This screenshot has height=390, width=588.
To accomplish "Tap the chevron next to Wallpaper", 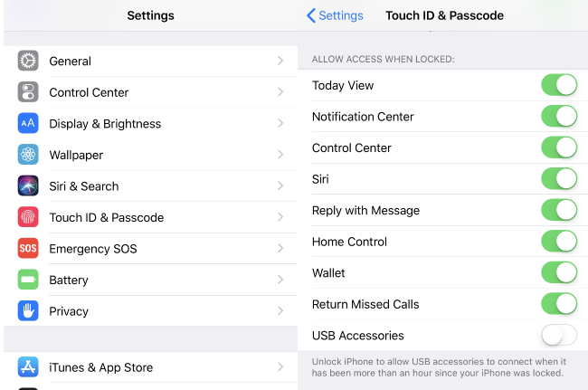I will (x=280, y=155).
